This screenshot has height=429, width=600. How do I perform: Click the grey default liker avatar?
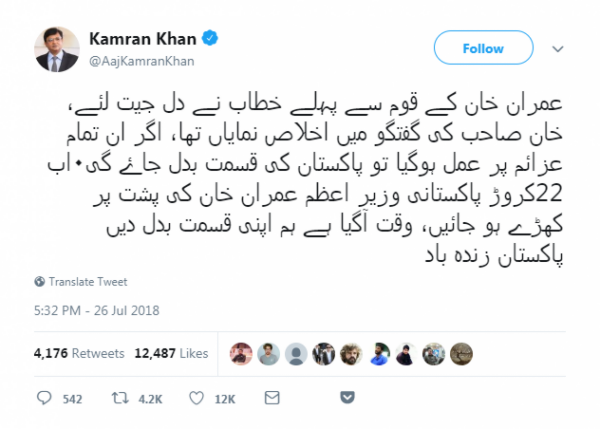296,354
